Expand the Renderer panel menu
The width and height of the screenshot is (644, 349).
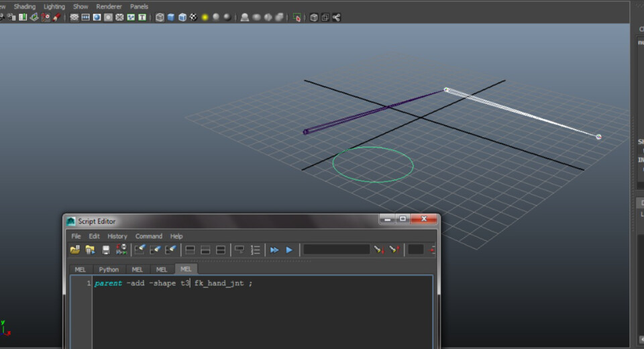pos(109,6)
